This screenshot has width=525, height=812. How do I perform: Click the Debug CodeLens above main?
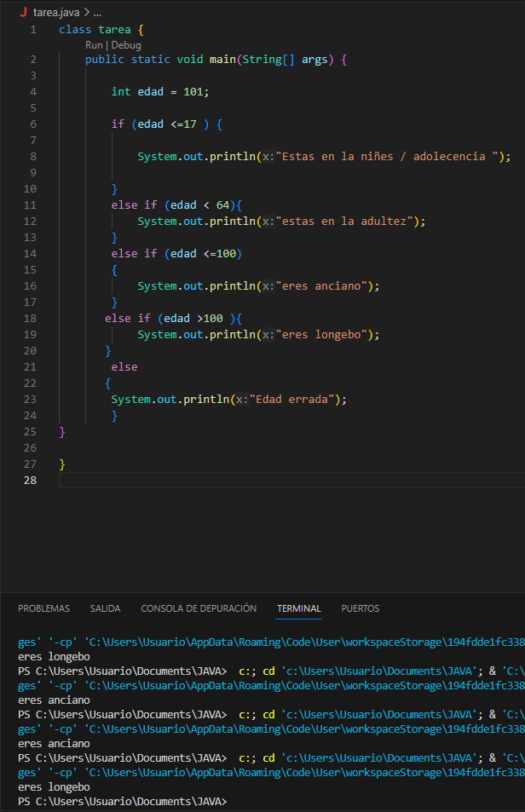click(x=125, y=44)
